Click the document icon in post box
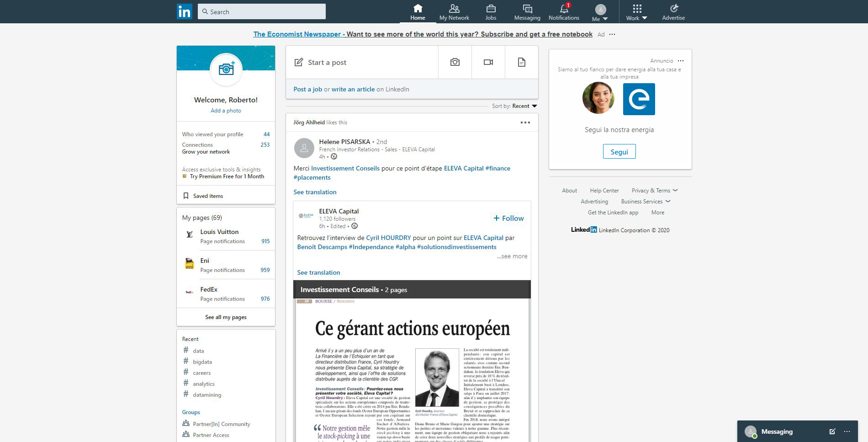 522,62
